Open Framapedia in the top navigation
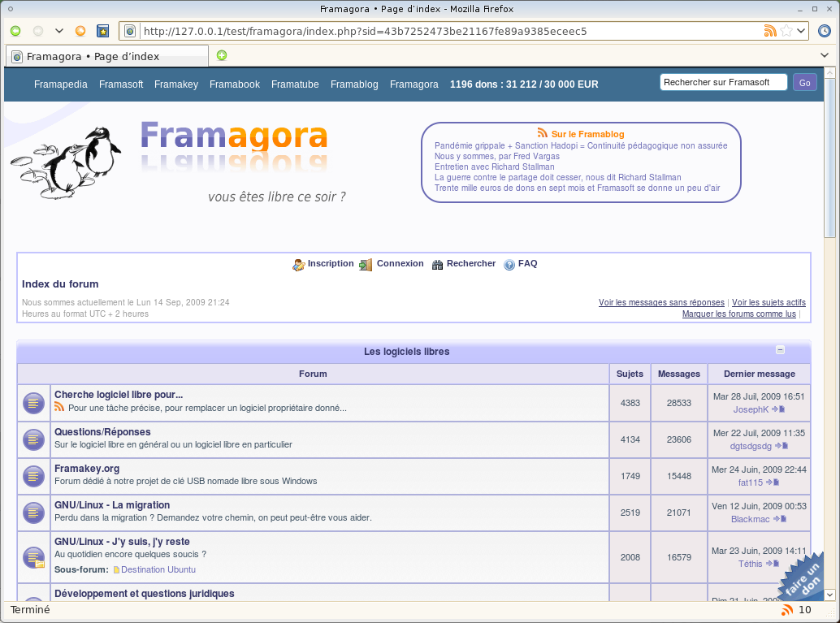 pos(61,84)
